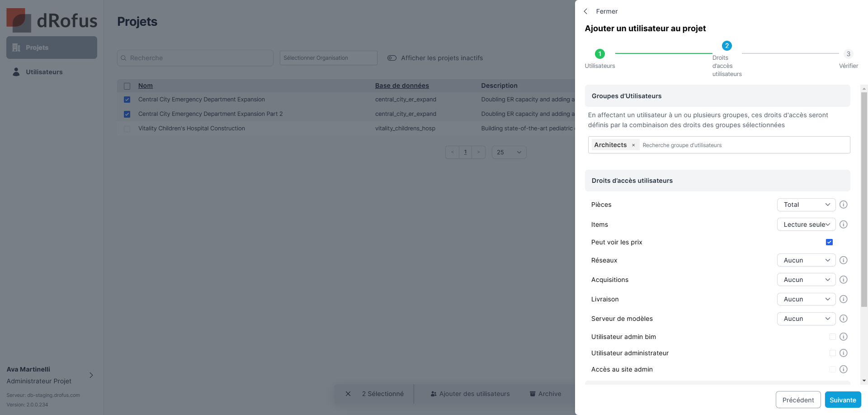Remove the Architects group tag

(x=633, y=145)
